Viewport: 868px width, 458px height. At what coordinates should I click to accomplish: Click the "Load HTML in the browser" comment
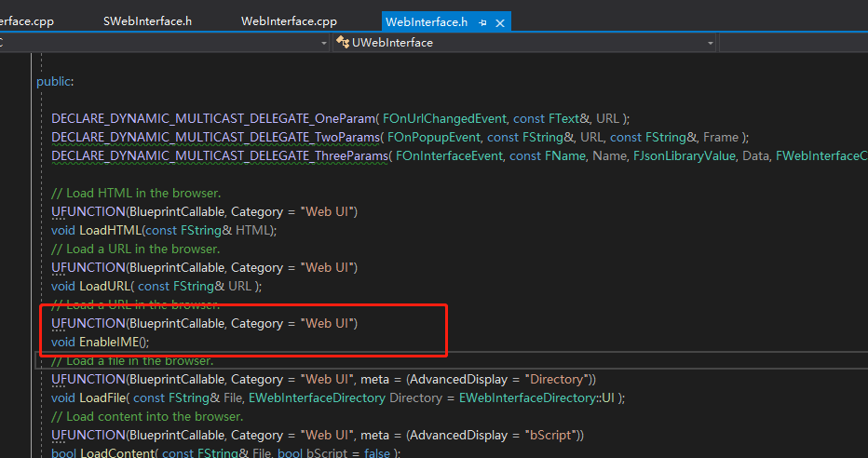tap(136, 193)
